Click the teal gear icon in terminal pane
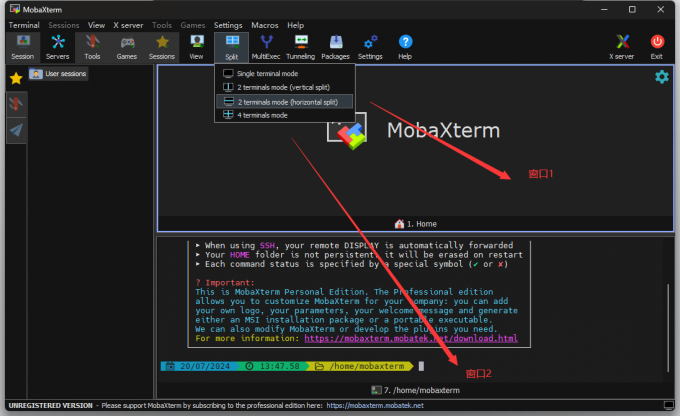The height and width of the screenshot is (416, 680). [662, 77]
